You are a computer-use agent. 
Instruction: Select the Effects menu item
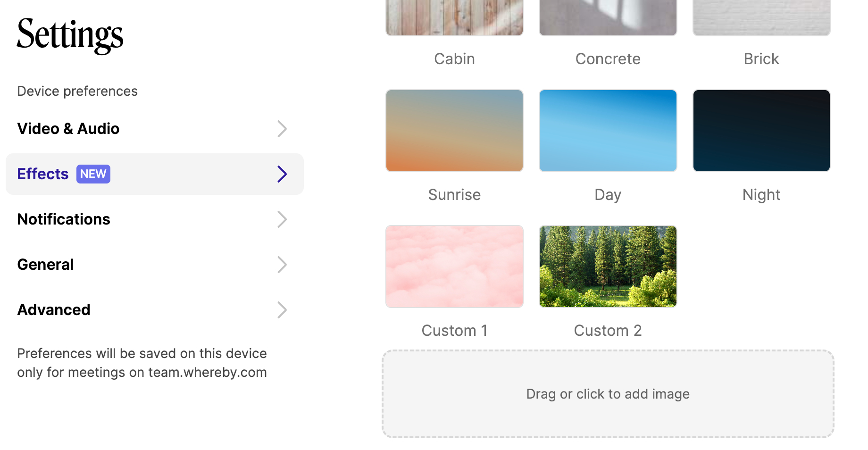tap(154, 174)
